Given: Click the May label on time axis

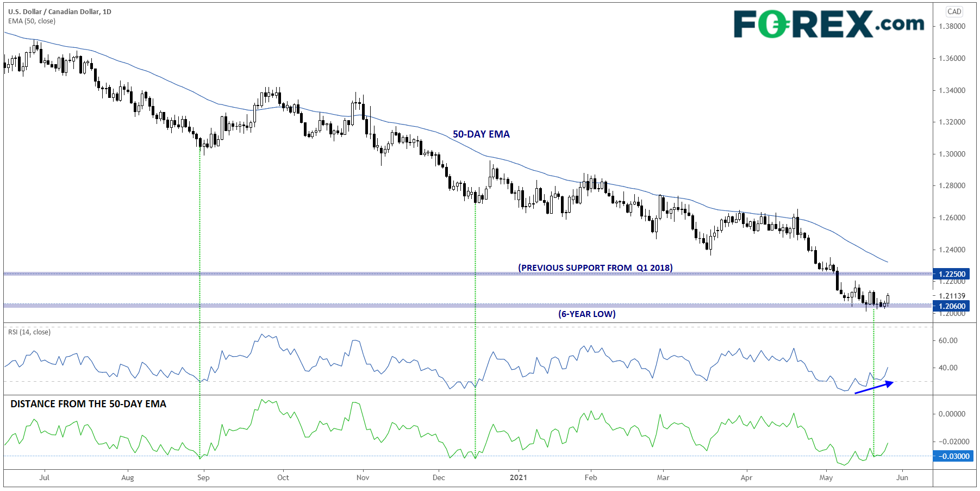Looking at the screenshot, I should point(826,477).
